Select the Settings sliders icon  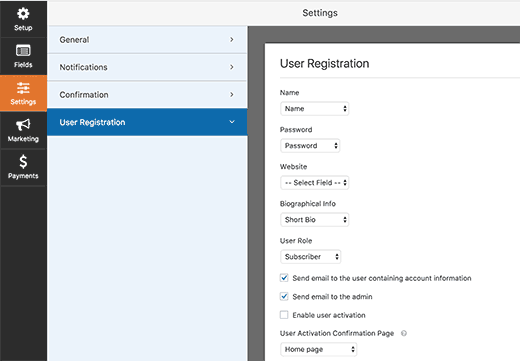point(23,88)
